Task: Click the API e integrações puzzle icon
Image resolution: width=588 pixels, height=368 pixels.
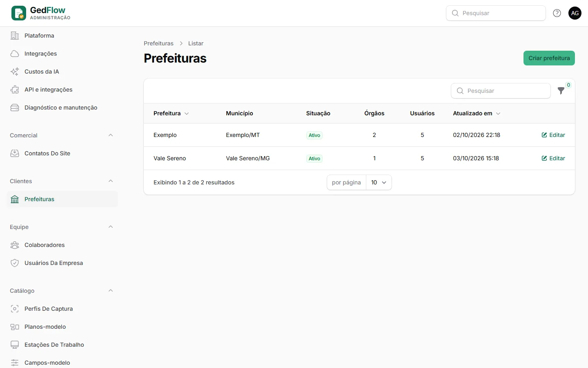Action: [15, 90]
